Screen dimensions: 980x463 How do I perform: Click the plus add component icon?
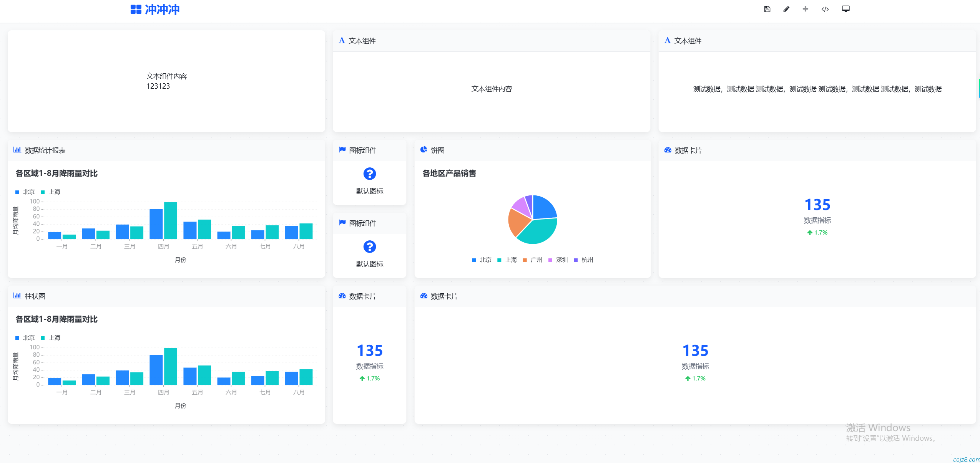pyautogui.click(x=806, y=9)
